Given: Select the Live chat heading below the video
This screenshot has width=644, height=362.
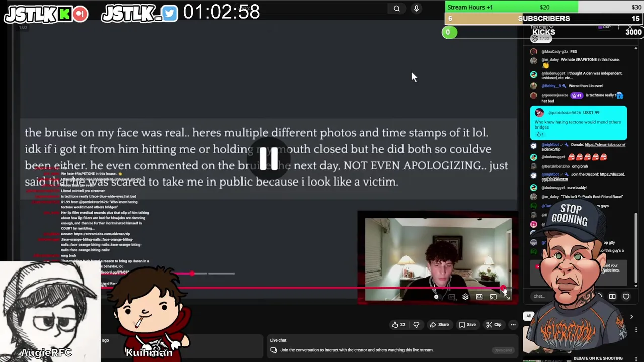Looking at the screenshot, I should click(278, 340).
